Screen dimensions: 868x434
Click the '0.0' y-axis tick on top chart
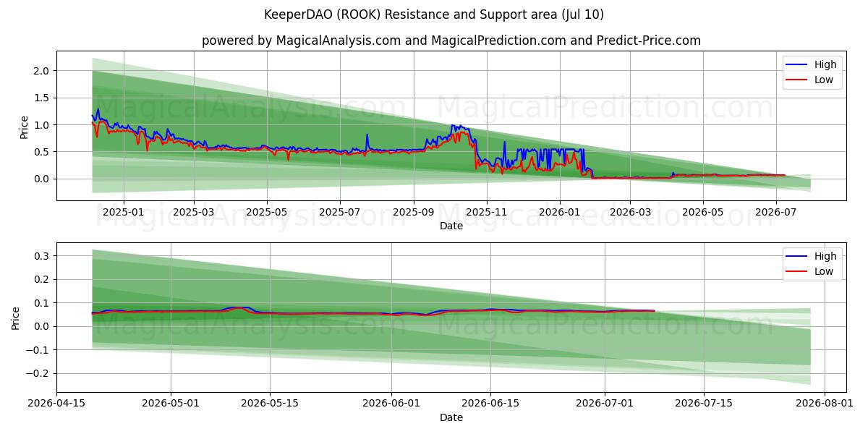[x=43, y=179]
